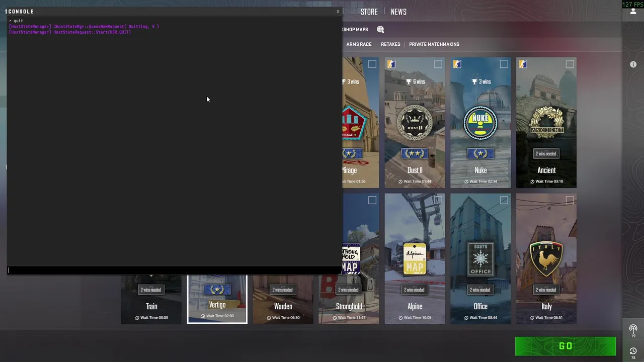This screenshot has height=362, width=644.
Task: Click the Office snowflake map badge
Action: tap(480, 259)
